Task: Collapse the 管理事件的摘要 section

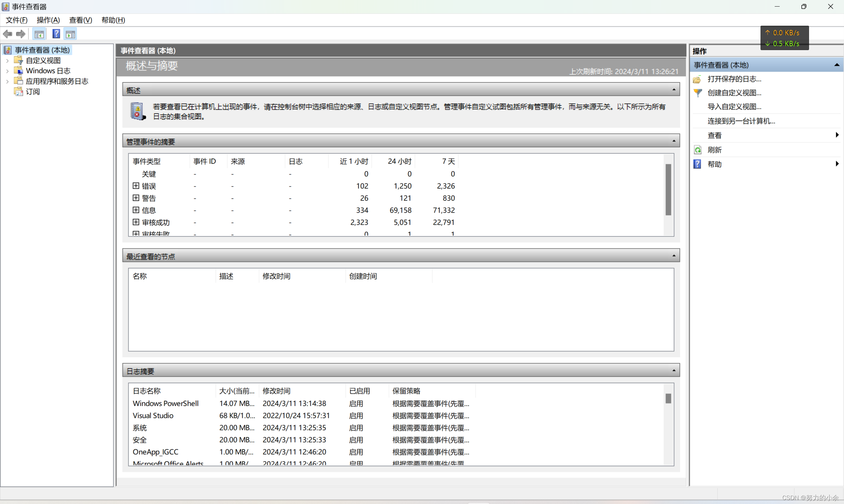Action: [x=674, y=141]
